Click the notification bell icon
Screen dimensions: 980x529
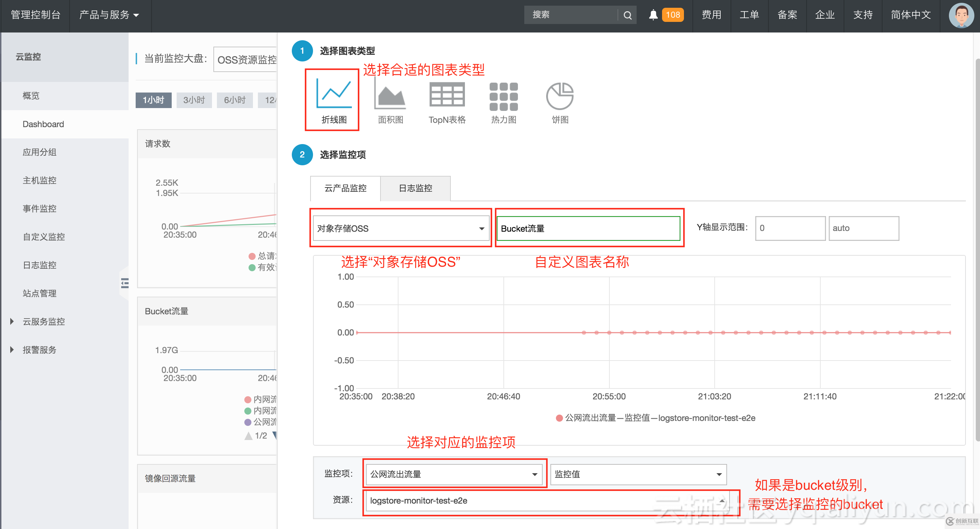coord(653,15)
